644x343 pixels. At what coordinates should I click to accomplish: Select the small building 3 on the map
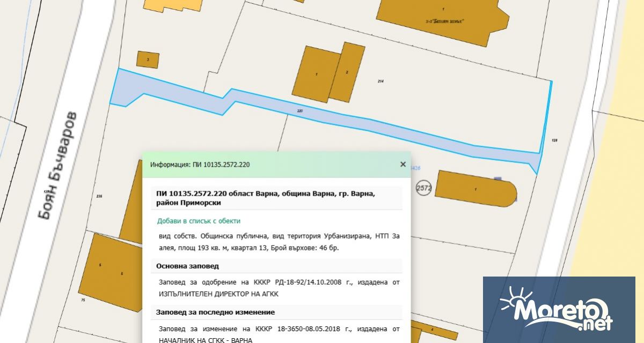pos(148,59)
